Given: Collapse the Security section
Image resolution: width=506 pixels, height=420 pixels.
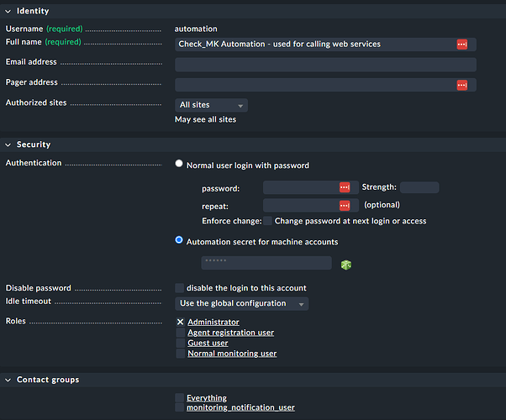Looking at the screenshot, I should click(8, 144).
